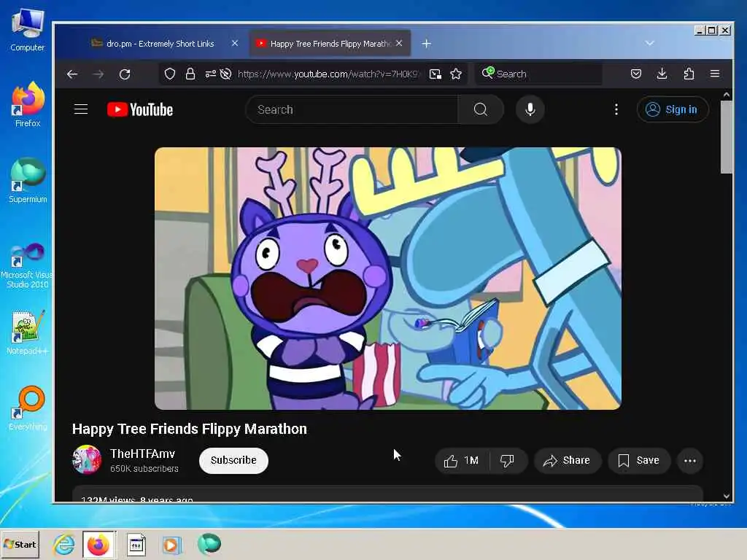This screenshot has height=560, width=747.
Task: Click the scrollbar down arrow
Action: 726,497
